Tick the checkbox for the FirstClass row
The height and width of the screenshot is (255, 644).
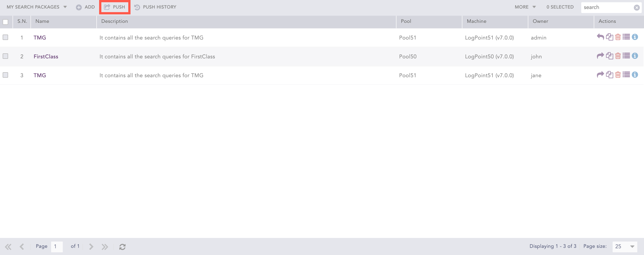(6, 56)
